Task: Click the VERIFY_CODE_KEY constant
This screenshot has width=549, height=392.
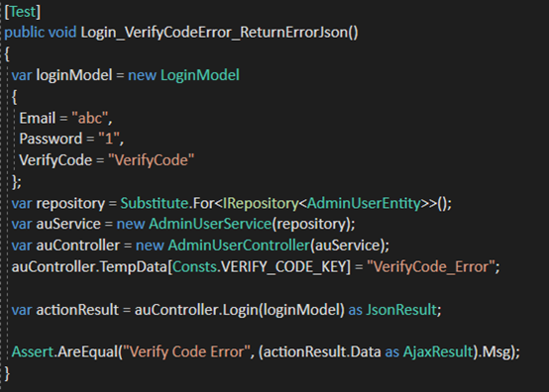Action: tap(283, 267)
